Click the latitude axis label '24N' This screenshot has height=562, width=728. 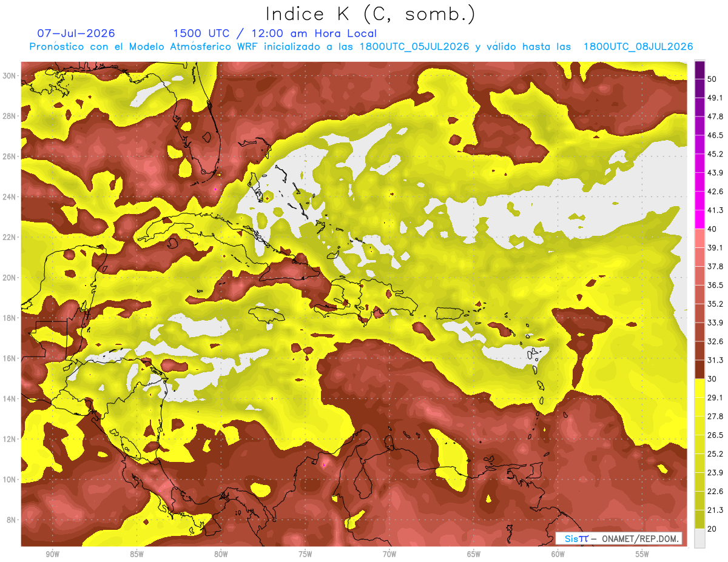tap(10, 197)
